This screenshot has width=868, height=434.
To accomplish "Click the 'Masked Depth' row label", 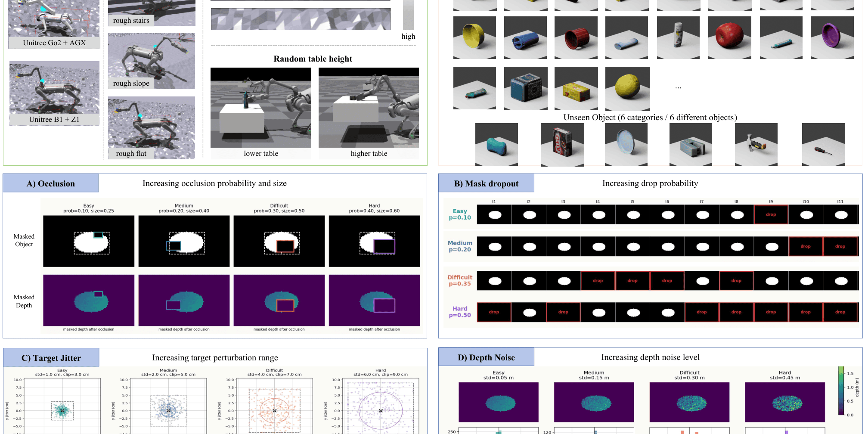I will [24, 301].
